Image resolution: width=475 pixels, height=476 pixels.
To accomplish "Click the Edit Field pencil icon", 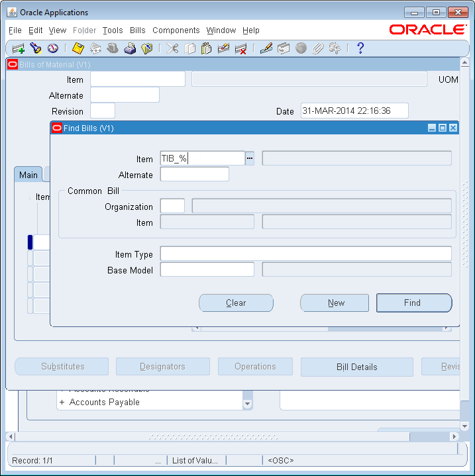I will [x=266, y=48].
